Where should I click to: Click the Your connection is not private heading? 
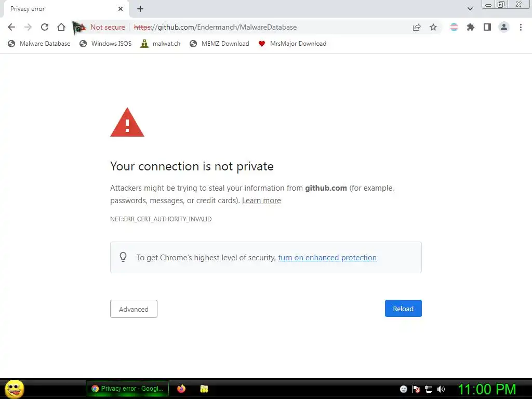pos(192,166)
